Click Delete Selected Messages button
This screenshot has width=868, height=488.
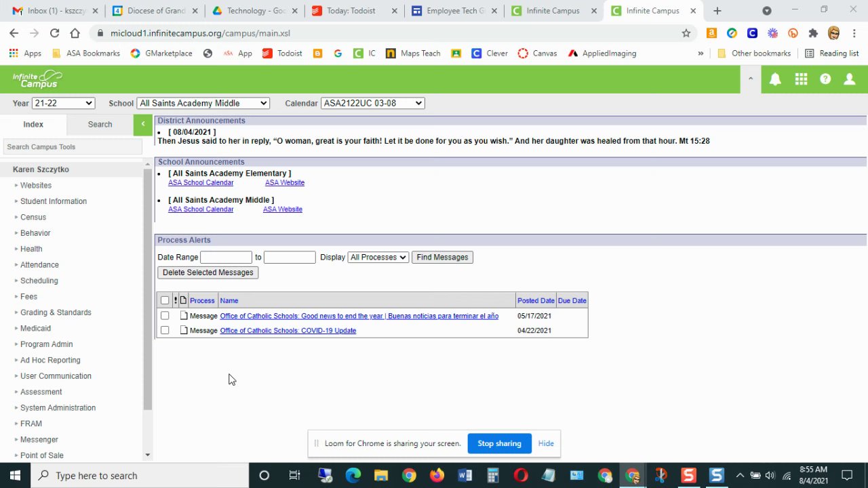[x=208, y=272]
